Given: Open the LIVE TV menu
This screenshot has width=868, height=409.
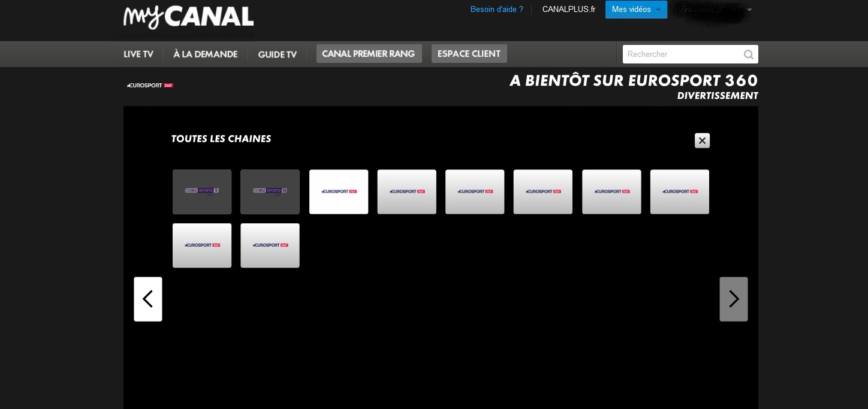Looking at the screenshot, I should pyautogui.click(x=138, y=54).
